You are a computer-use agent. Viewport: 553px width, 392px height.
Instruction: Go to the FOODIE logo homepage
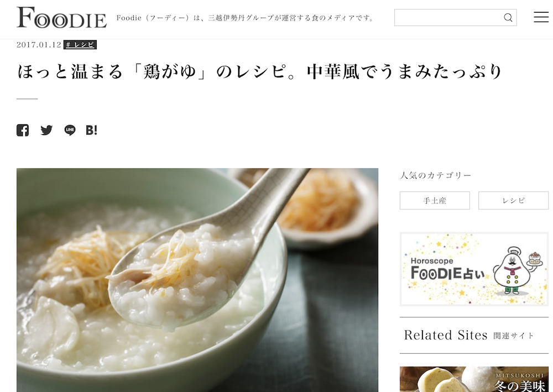[62, 18]
